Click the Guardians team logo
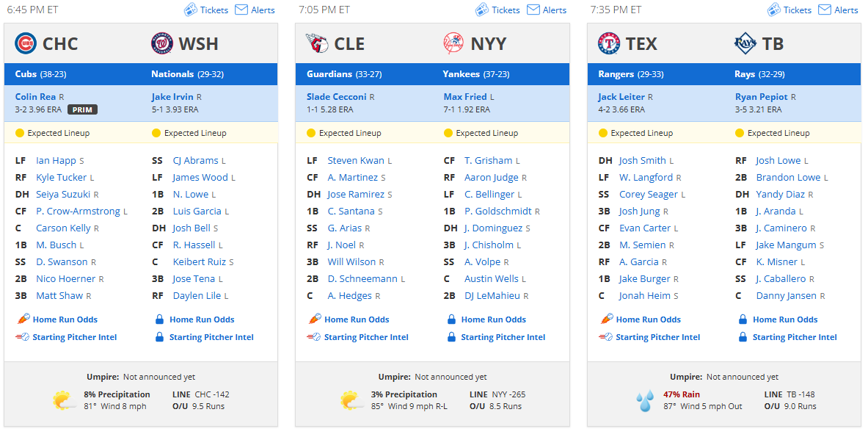868x437 pixels. pyautogui.click(x=317, y=43)
